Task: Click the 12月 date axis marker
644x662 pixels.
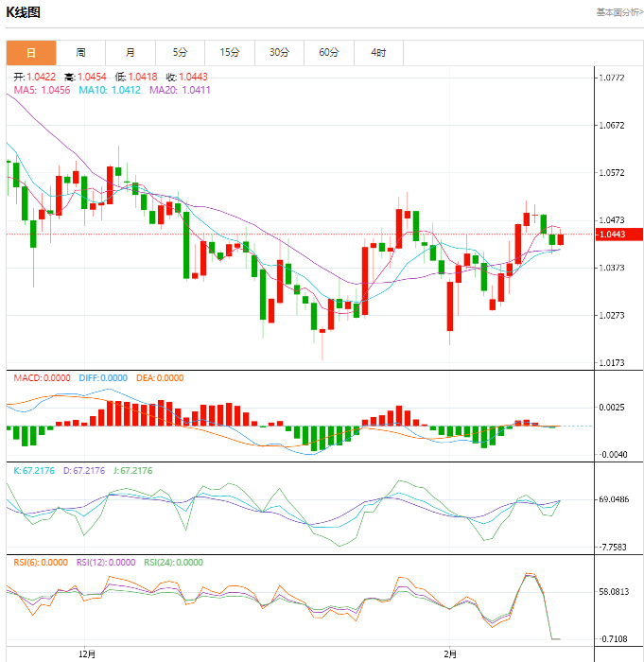Action: click(x=87, y=654)
